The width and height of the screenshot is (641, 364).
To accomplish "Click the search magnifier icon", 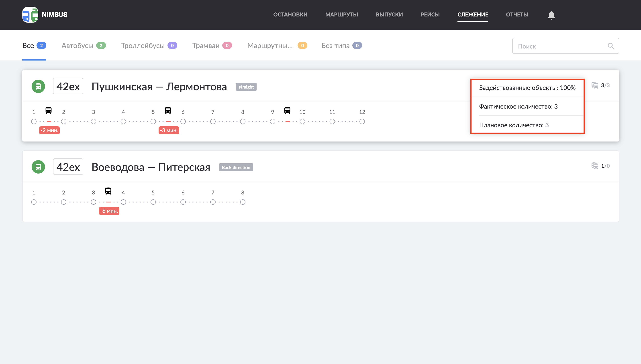I will click(610, 46).
